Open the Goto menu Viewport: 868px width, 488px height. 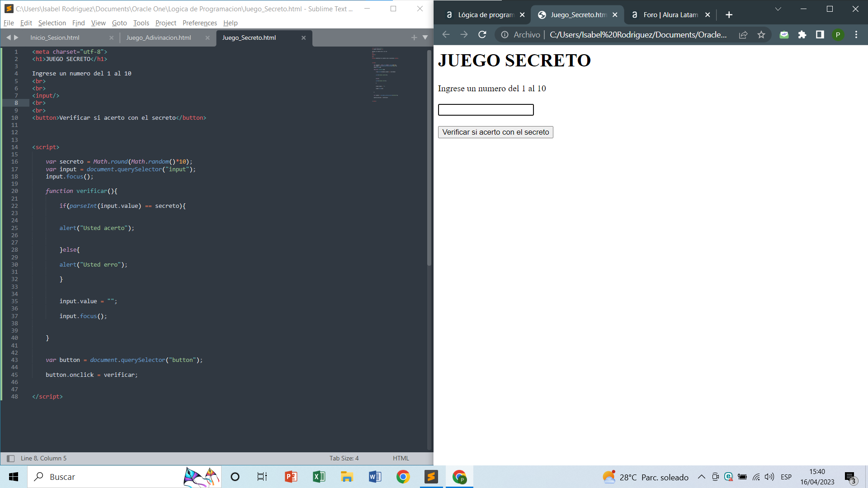click(119, 23)
